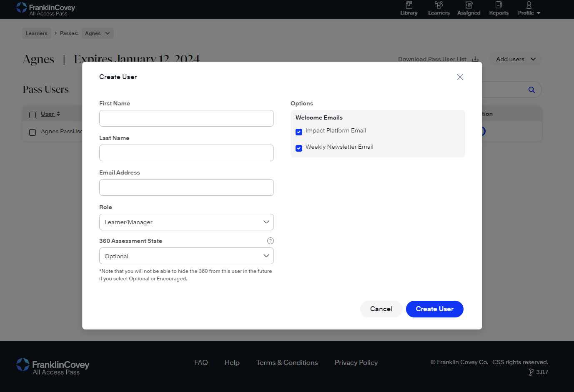The height and width of the screenshot is (392, 574).
Task: Close the Create User dialog with X
Action: coord(460,77)
